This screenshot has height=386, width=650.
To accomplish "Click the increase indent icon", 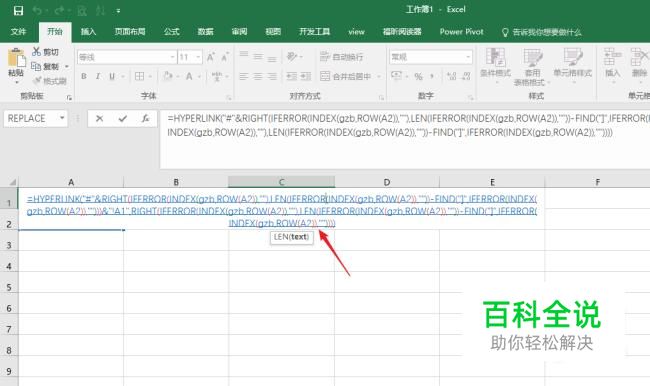I will (x=306, y=76).
